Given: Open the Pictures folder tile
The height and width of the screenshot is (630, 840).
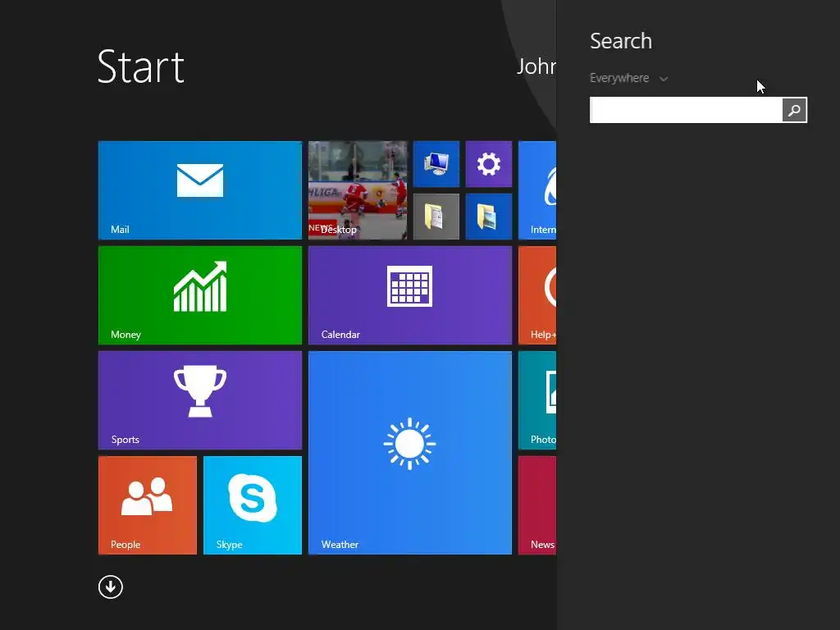Looking at the screenshot, I should [x=489, y=217].
